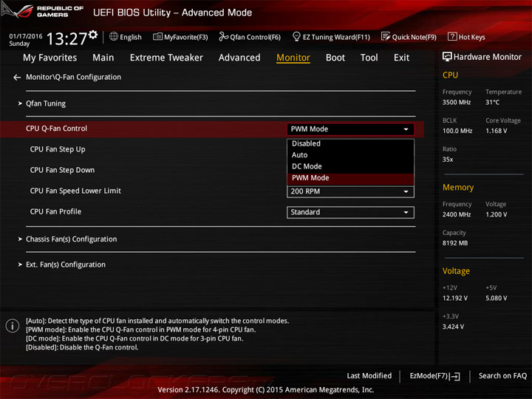This screenshot has width=532, height=399.
Task: Click the +3.3V reading 3.424 V
Action: 453,327
